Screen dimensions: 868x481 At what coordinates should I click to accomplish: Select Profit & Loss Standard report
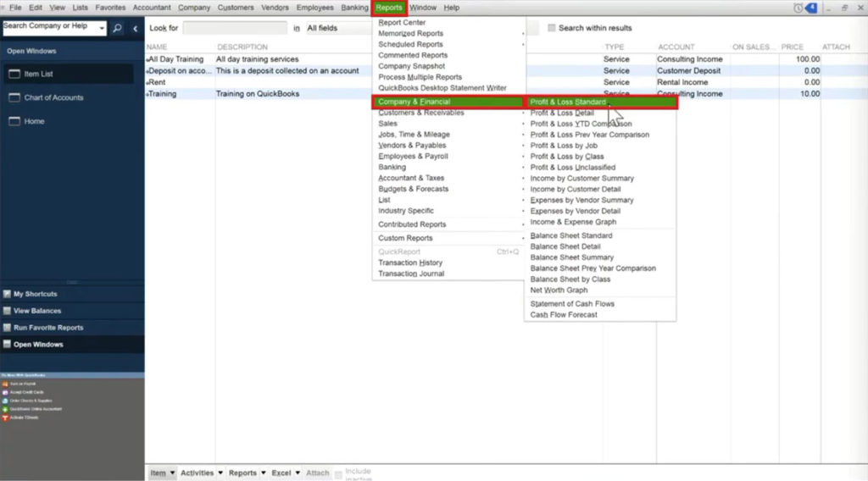pos(568,102)
